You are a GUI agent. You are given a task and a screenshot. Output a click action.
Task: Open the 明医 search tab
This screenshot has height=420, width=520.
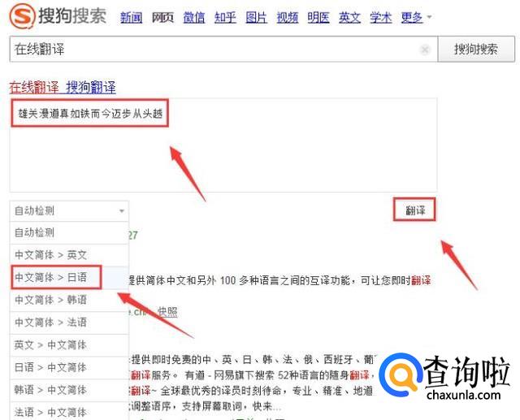click(x=318, y=18)
